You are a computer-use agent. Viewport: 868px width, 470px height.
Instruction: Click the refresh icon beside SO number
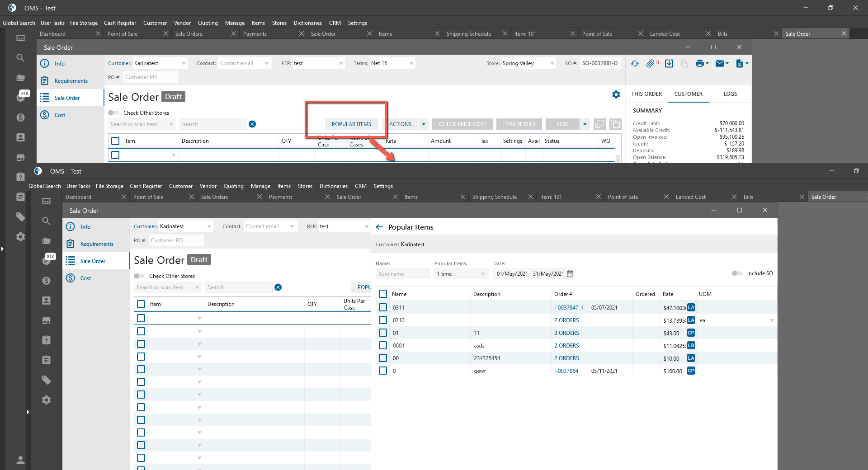tap(635, 64)
